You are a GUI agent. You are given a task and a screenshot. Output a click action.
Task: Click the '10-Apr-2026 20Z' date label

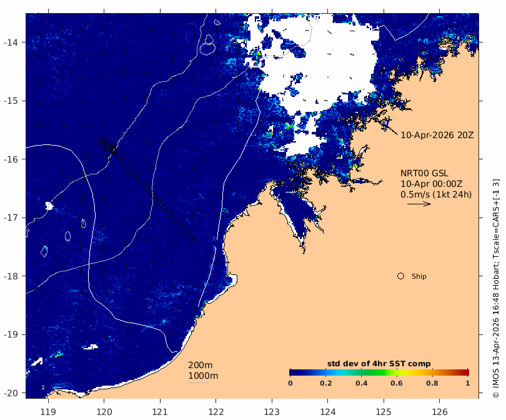point(437,135)
